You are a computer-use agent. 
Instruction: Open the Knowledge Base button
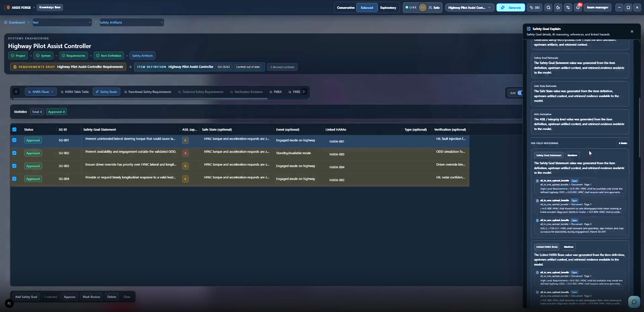tap(50, 7)
